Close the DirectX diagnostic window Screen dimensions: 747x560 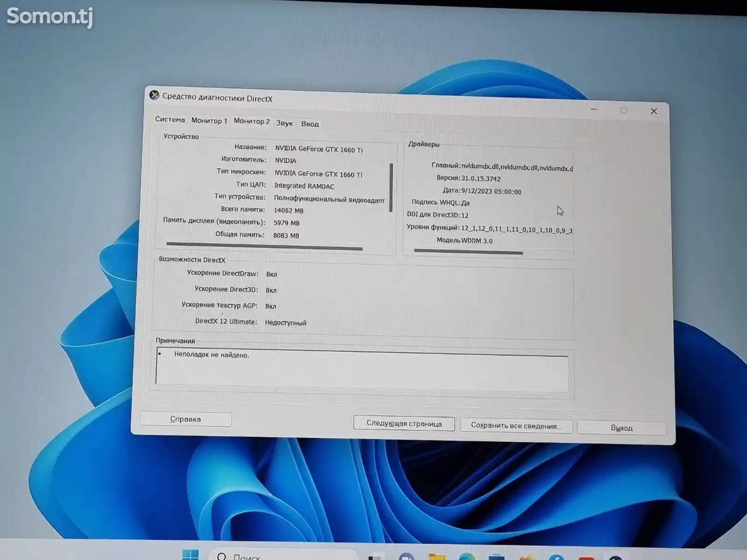pyautogui.click(x=654, y=111)
